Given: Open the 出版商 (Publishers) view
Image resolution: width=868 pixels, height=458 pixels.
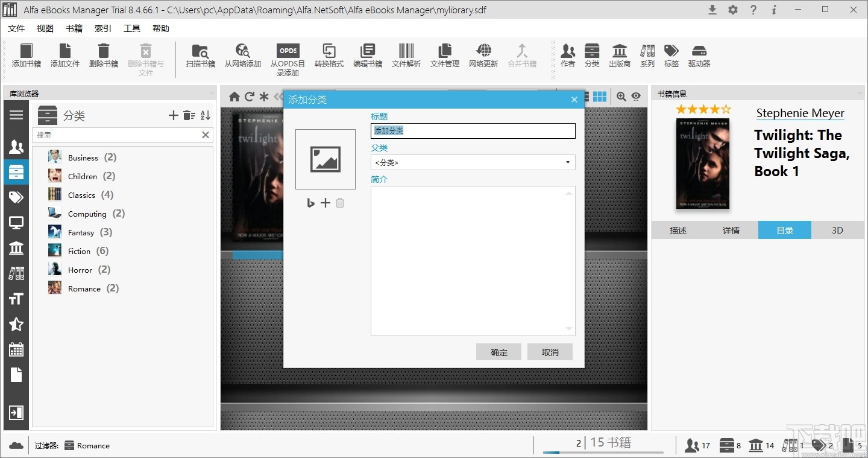Looking at the screenshot, I should pos(619,57).
